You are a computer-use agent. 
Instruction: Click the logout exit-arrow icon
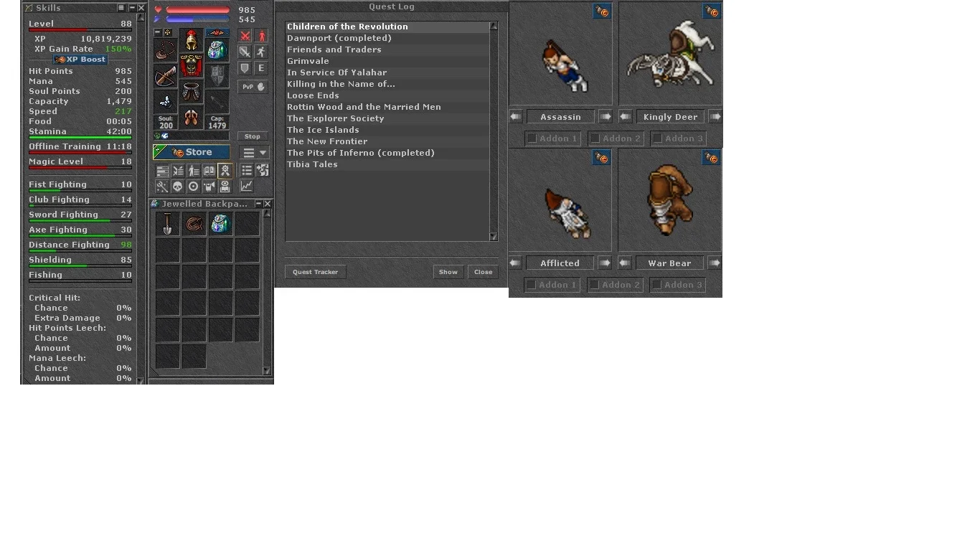click(x=263, y=171)
